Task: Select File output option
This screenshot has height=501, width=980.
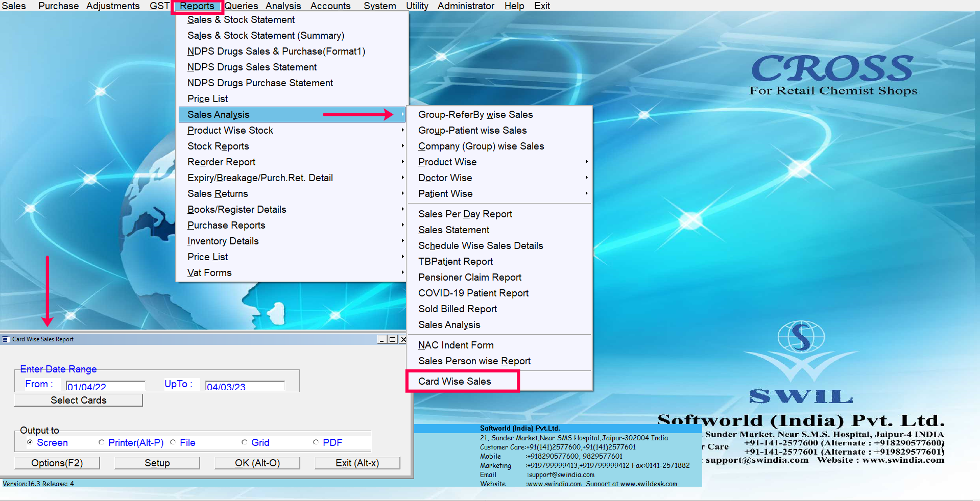Action: pyautogui.click(x=183, y=443)
